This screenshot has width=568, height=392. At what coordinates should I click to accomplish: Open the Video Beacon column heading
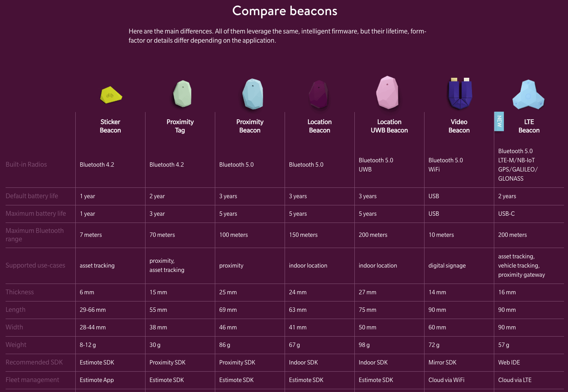[x=459, y=126]
